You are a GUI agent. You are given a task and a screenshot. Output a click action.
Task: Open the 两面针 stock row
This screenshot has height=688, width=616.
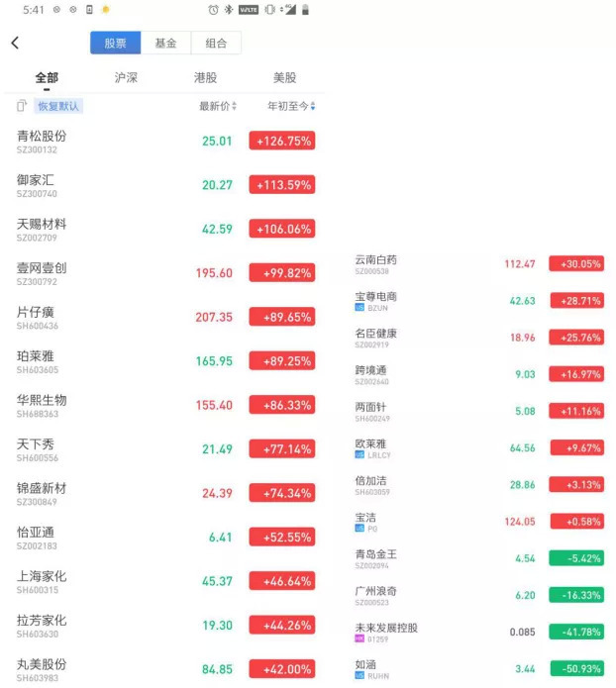478,412
